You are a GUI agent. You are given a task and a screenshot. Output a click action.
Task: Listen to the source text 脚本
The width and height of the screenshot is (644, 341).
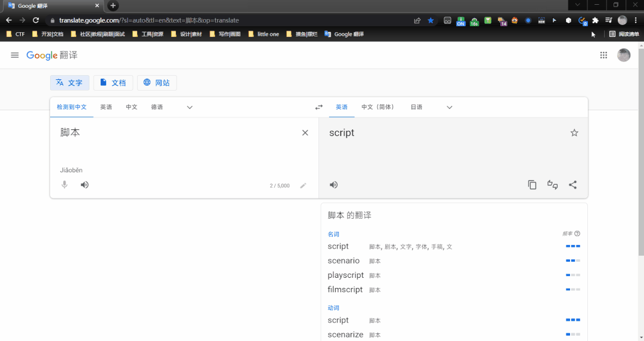(85, 185)
